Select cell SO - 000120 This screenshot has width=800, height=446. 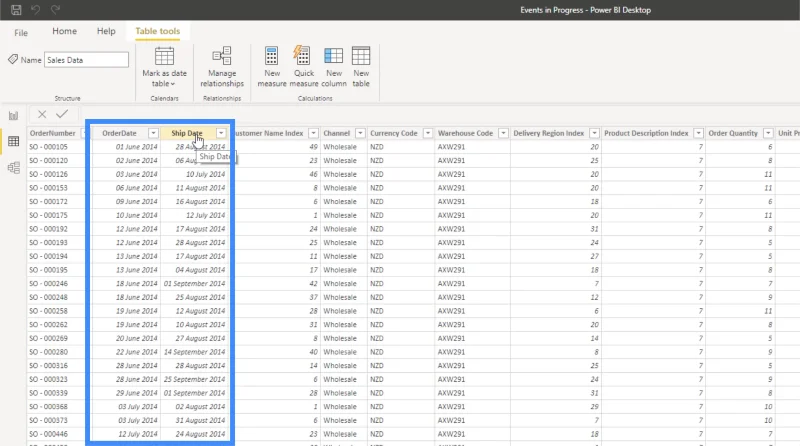point(48,161)
